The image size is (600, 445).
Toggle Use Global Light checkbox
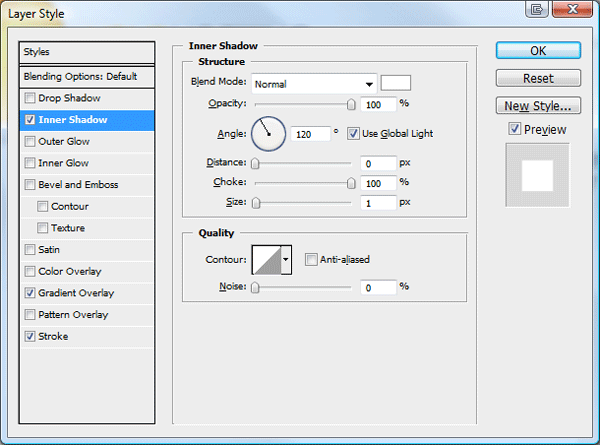point(353,134)
